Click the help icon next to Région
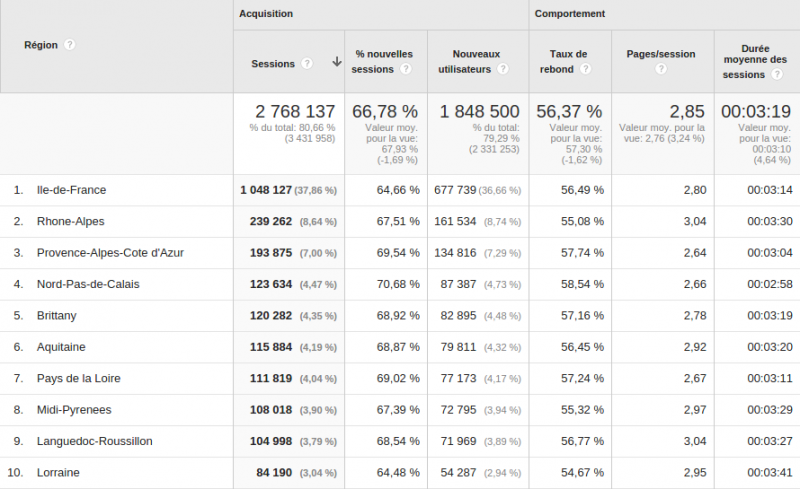The image size is (800, 489). tap(69, 45)
